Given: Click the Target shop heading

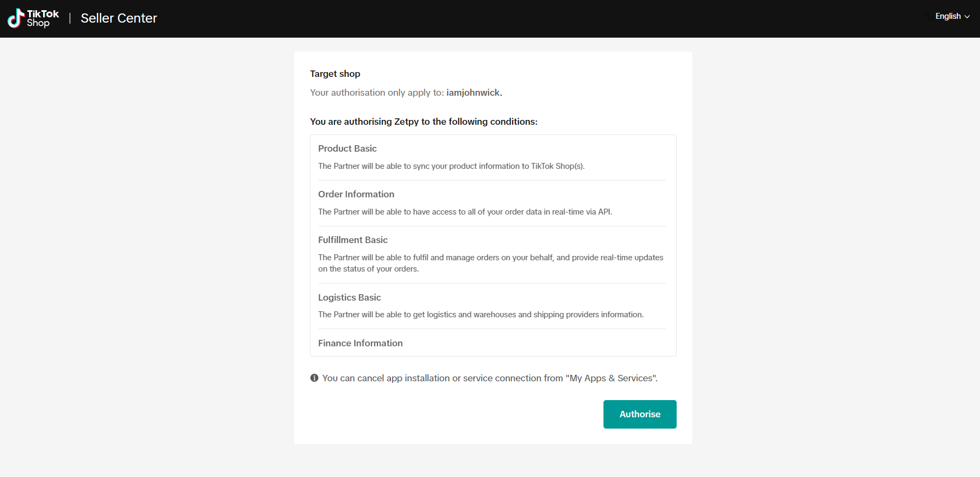Looking at the screenshot, I should (x=335, y=74).
